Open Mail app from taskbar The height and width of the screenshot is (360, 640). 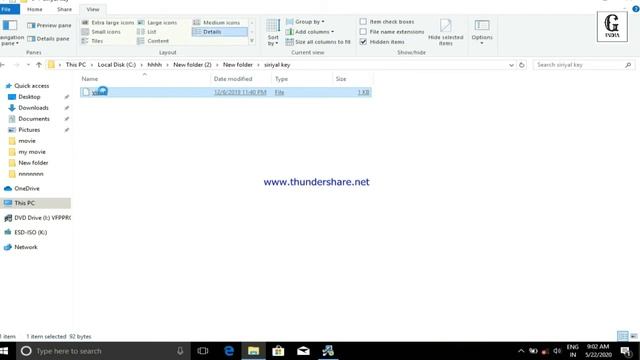pos(303,351)
